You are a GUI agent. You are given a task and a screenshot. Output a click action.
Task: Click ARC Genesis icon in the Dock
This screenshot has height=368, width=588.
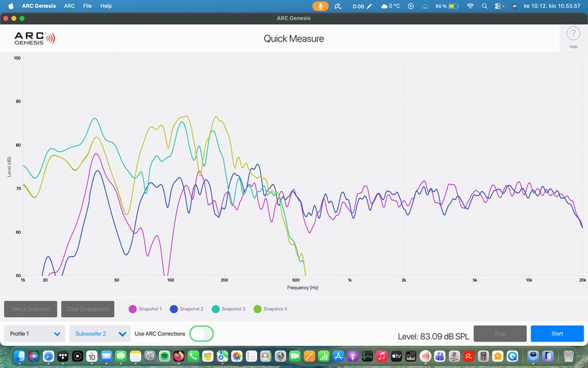click(x=425, y=356)
